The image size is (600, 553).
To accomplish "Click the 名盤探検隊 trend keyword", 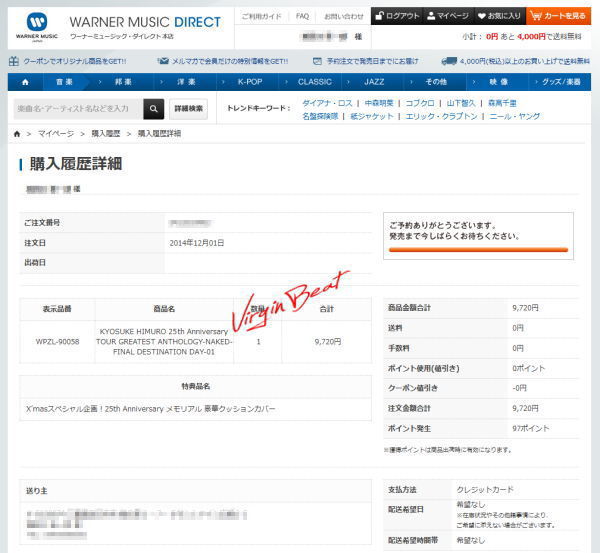I will coord(320,116).
